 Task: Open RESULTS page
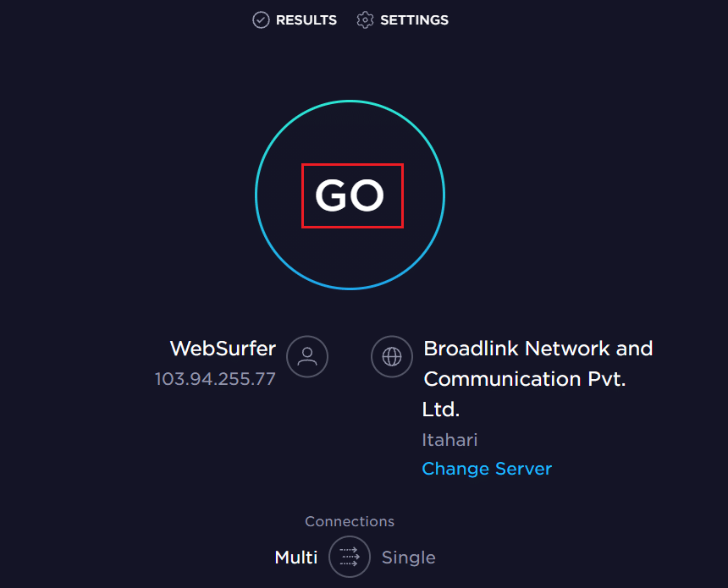[306, 19]
